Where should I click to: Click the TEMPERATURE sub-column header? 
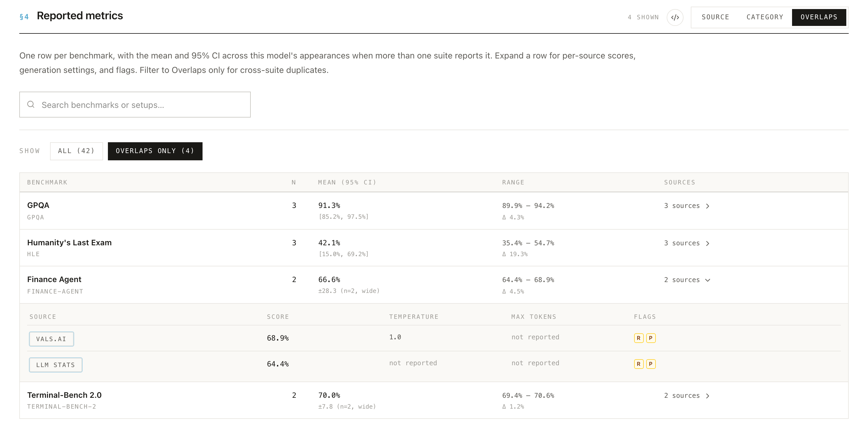pyautogui.click(x=414, y=317)
